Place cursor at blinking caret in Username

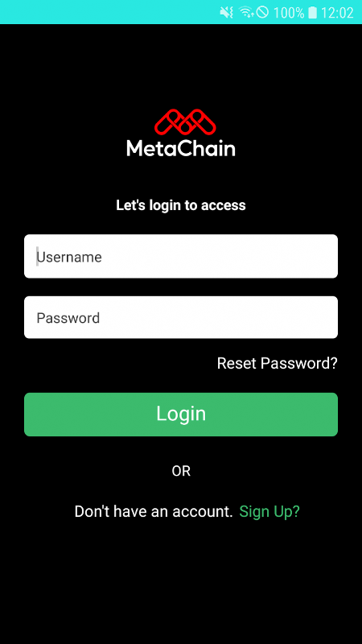pos(37,256)
